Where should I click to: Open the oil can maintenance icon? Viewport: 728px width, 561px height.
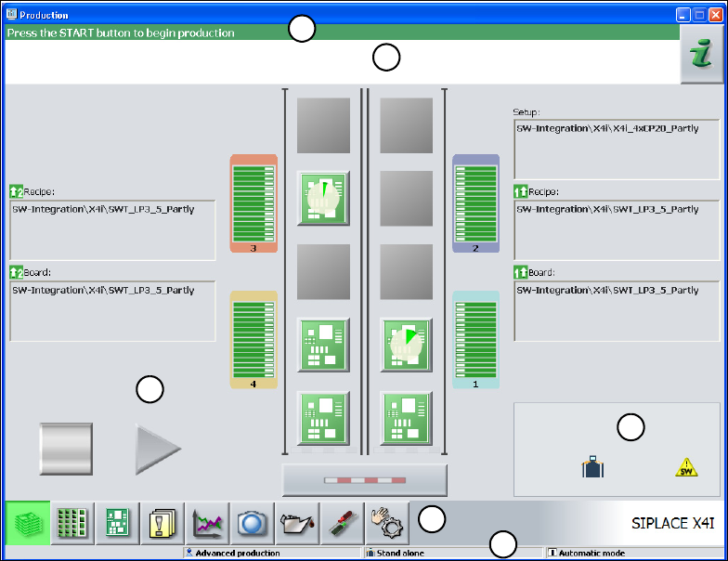tap(297, 523)
